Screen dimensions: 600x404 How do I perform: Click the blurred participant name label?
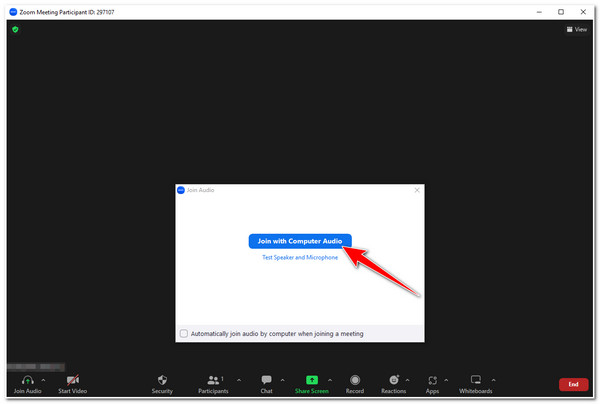click(x=36, y=367)
